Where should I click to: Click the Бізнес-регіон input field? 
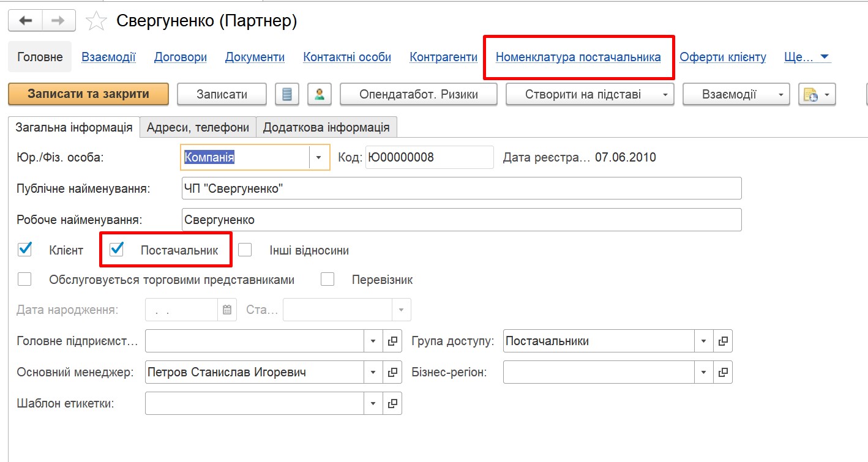pyautogui.click(x=599, y=372)
